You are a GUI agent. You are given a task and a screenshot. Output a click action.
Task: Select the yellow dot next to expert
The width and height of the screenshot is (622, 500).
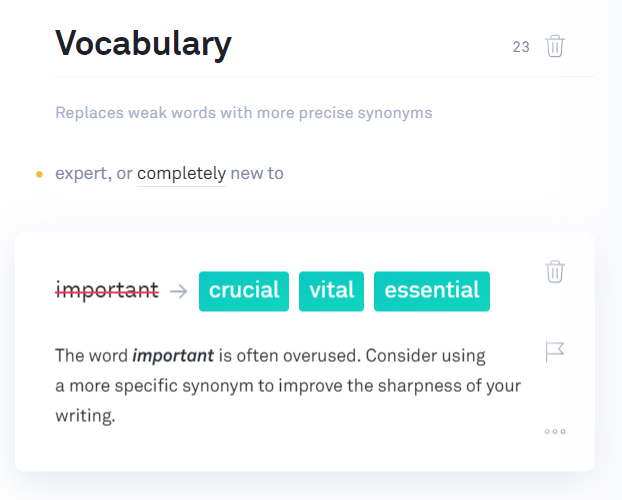(x=39, y=174)
